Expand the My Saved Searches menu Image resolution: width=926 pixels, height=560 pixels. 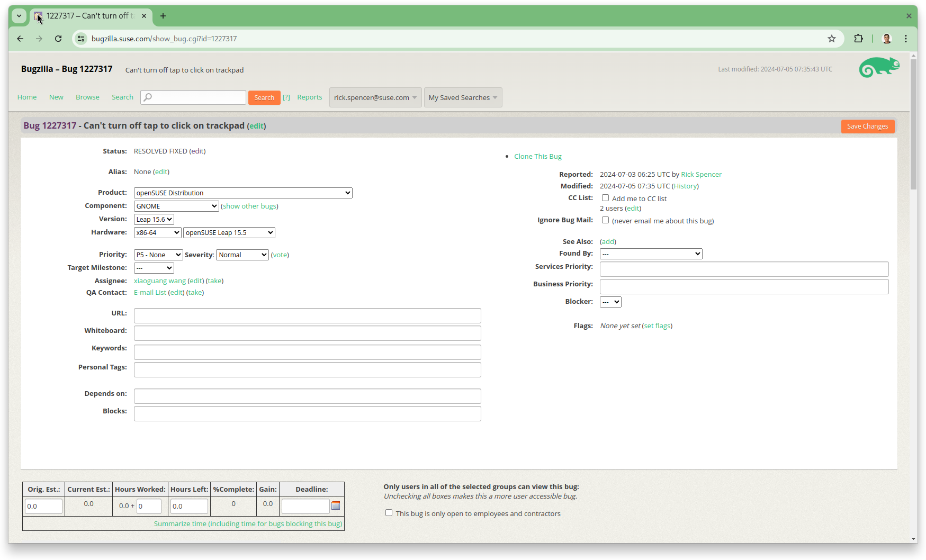click(462, 97)
